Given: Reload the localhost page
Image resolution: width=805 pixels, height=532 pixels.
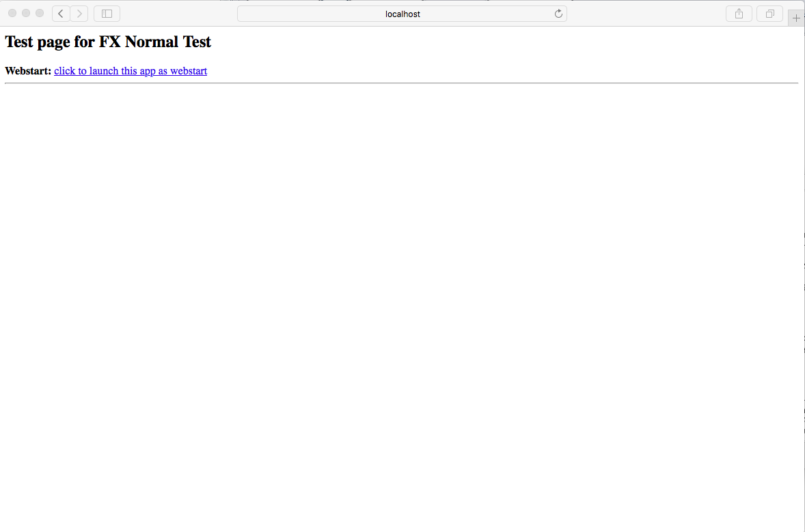Looking at the screenshot, I should (x=558, y=14).
